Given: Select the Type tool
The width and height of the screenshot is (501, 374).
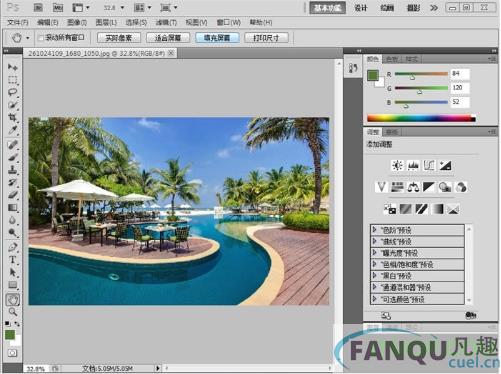Looking at the screenshot, I should click(x=12, y=259).
